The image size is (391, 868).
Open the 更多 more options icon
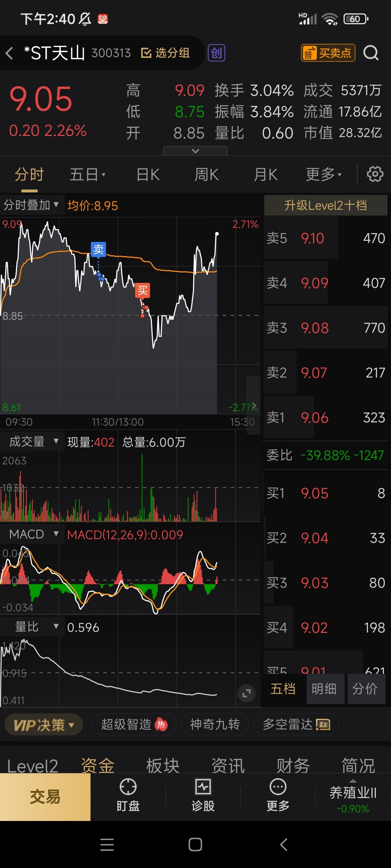coord(278,795)
